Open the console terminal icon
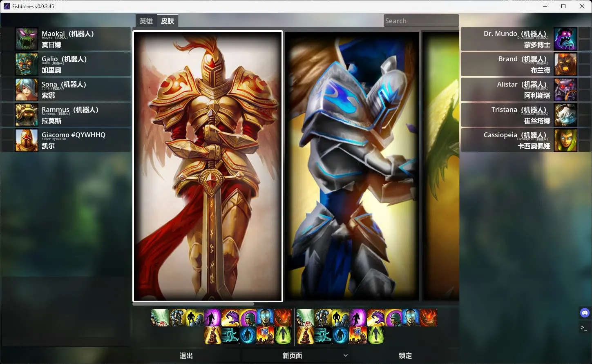 pyautogui.click(x=585, y=327)
